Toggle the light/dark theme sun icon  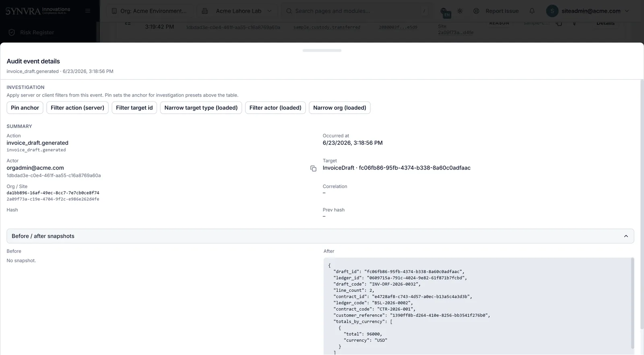click(x=460, y=11)
